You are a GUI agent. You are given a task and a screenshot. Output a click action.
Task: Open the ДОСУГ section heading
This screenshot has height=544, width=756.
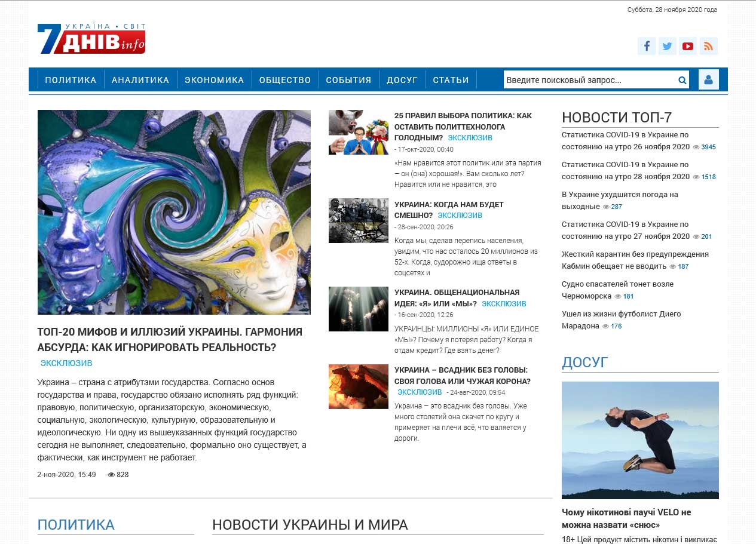585,362
